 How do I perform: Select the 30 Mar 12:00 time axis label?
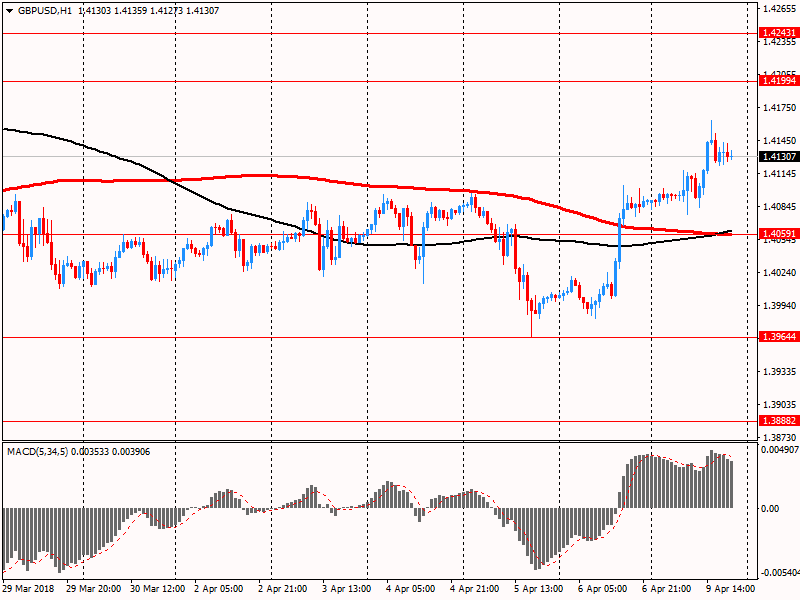158,589
